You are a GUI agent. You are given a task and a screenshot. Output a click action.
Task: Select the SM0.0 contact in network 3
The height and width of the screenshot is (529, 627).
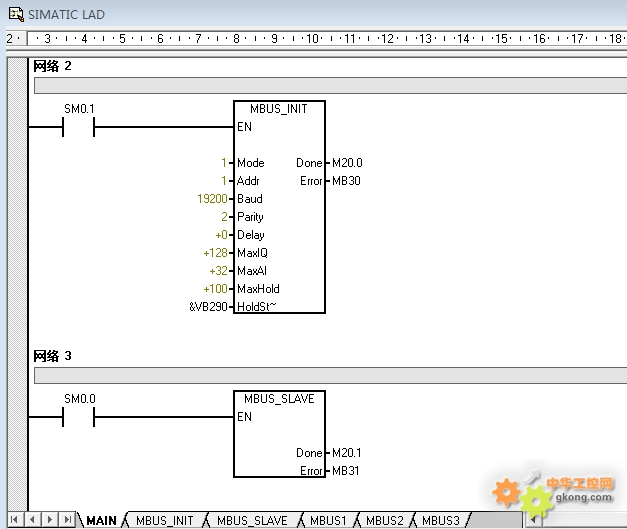pos(78,417)
